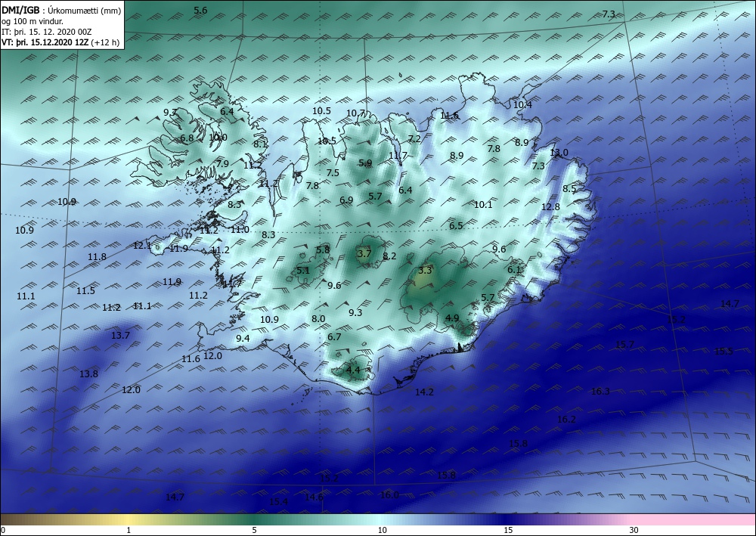
Task: Click the 6.8 value in the Westfjords
Action: (x=187, y=138)
